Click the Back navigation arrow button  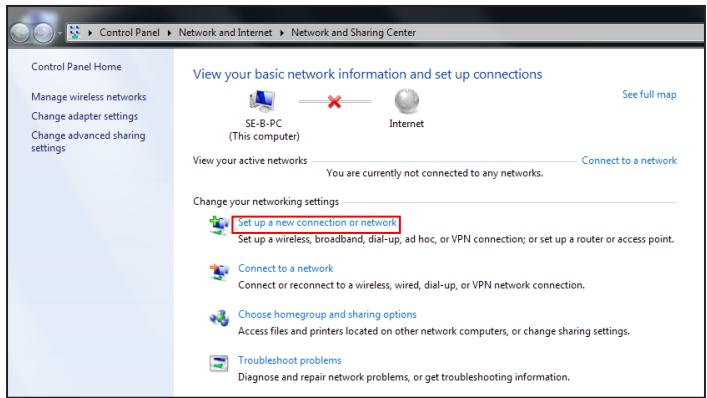click(x=20, y=32)
